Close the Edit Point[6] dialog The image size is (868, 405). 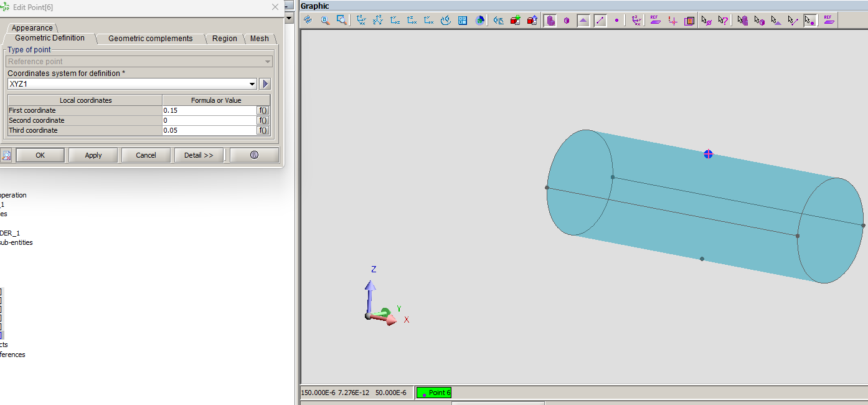point(275,7)
